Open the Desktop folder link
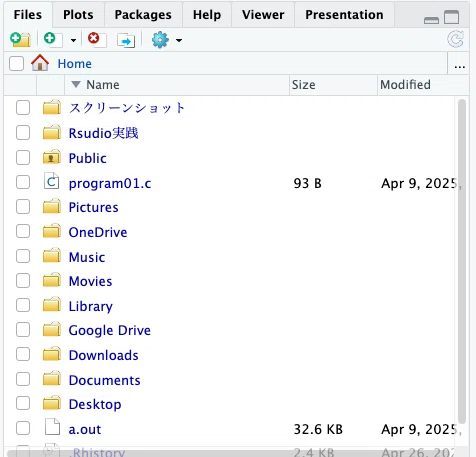Image resolution: width=476 pixels, height=457 pixels. click(x=95, y=404)
